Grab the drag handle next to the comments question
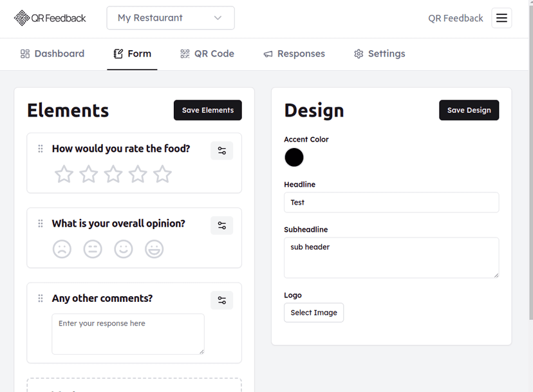The height and width of the screenshot is (392, 533). pyautogui.click(x=40, y=298)
